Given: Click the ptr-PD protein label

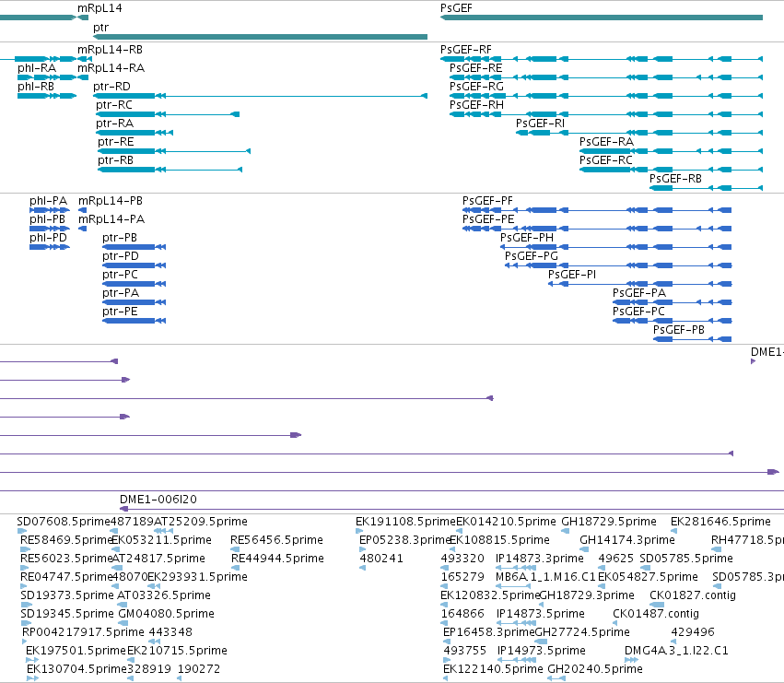Looking at the screenshot, I should (x=121, y=256).
